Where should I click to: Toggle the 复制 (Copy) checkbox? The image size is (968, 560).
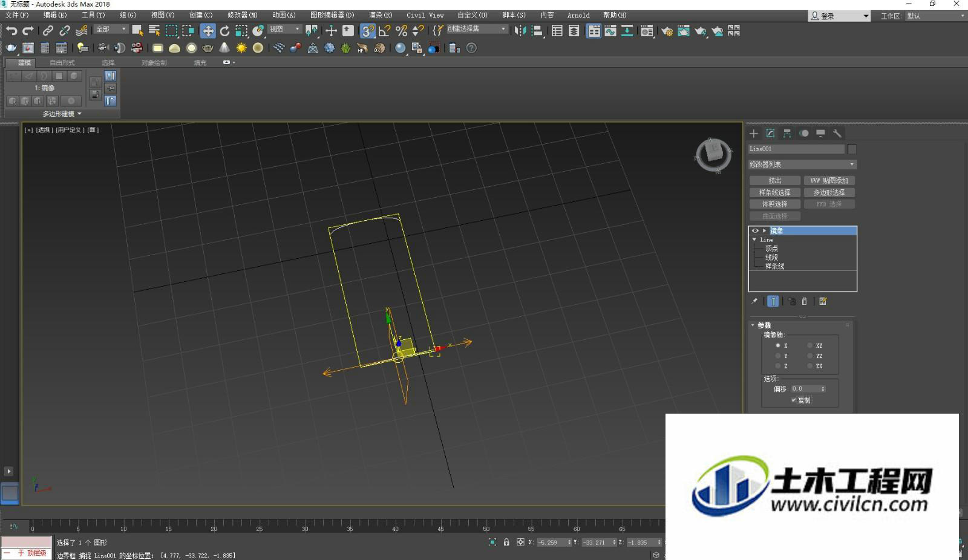[x=794, y=400]
